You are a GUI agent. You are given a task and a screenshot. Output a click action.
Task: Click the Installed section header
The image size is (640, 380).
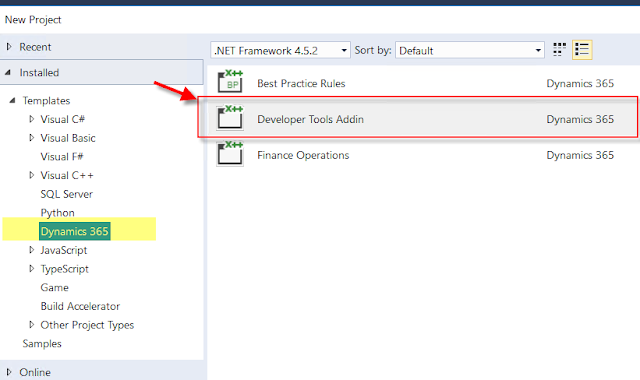click(x=101, y=72)
